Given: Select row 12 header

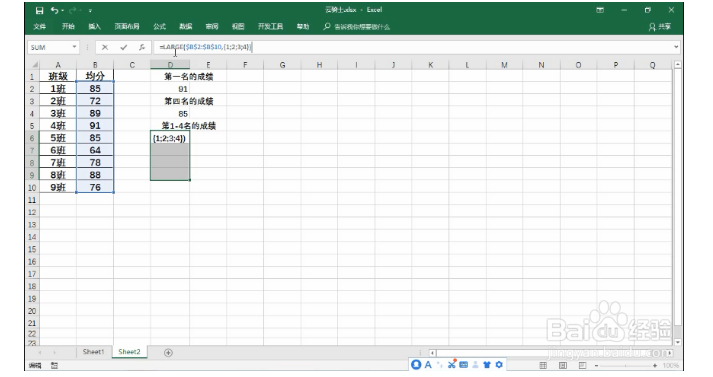Looking at the screenshot, I should [32, 212].
